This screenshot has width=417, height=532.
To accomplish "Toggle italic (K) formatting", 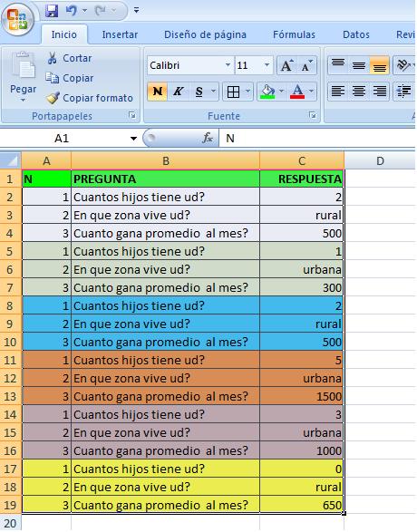I will click(x=178, y=92).
